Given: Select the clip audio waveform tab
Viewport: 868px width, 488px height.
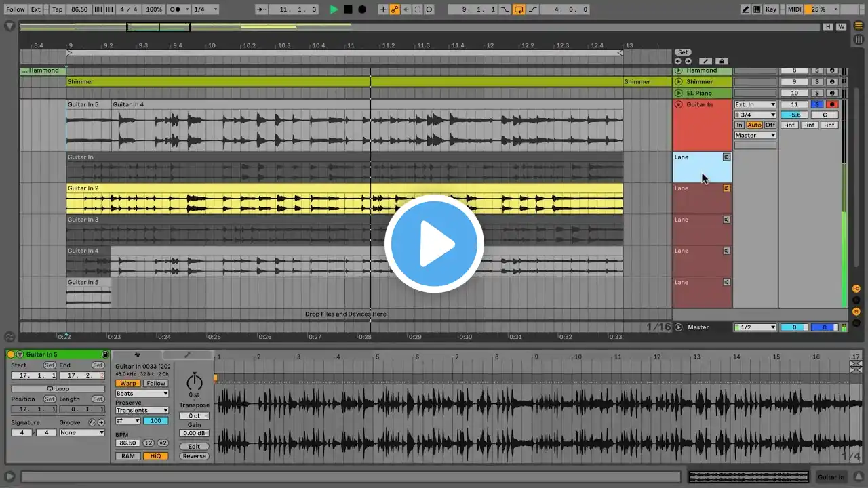Looking at the screenshot, I should tap(137, 354).
